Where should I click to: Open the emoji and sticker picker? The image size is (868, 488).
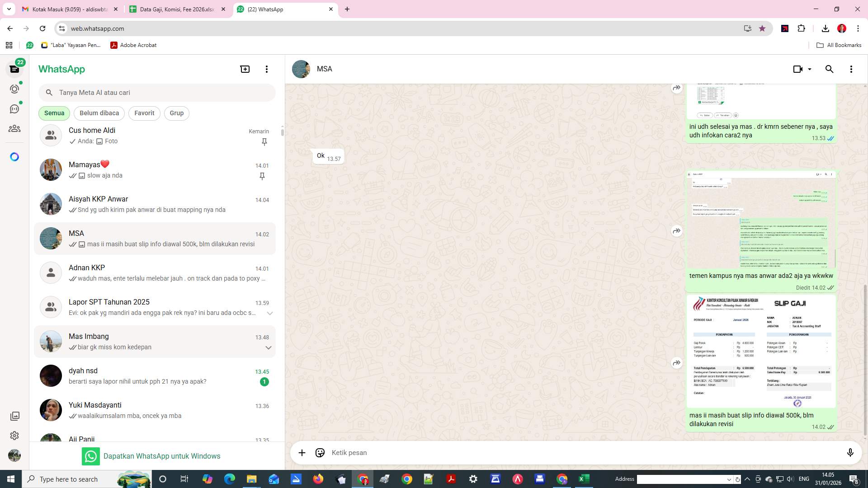tap(320, 452)
